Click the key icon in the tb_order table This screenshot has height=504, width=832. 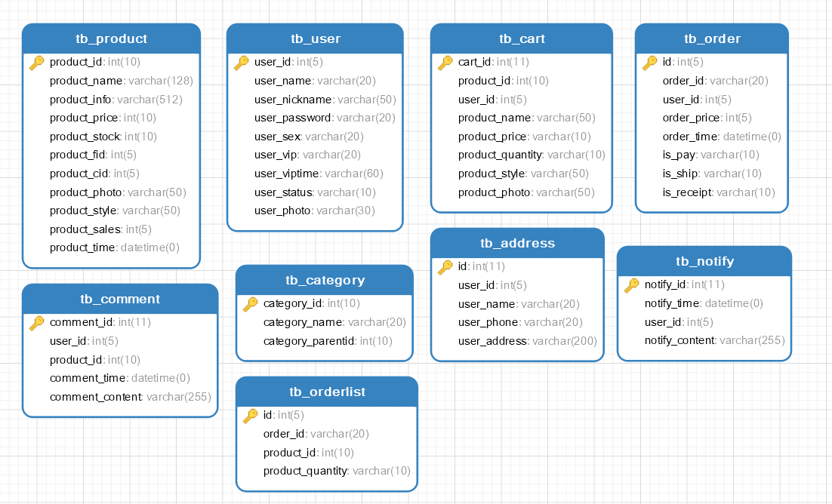[649, 63]
